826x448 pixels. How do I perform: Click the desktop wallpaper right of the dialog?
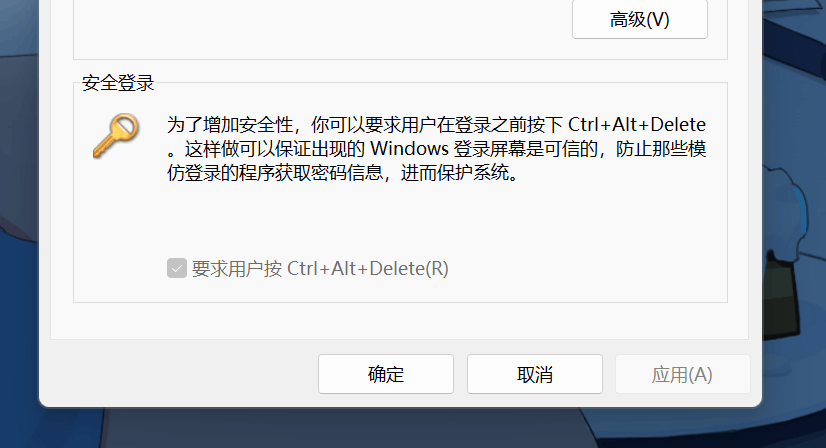(794, 132)
